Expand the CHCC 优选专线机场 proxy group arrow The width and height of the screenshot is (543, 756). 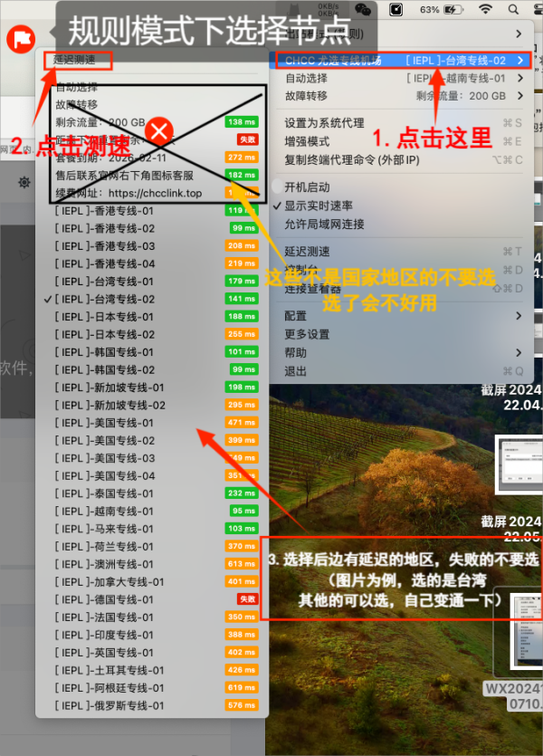point(520,61)
